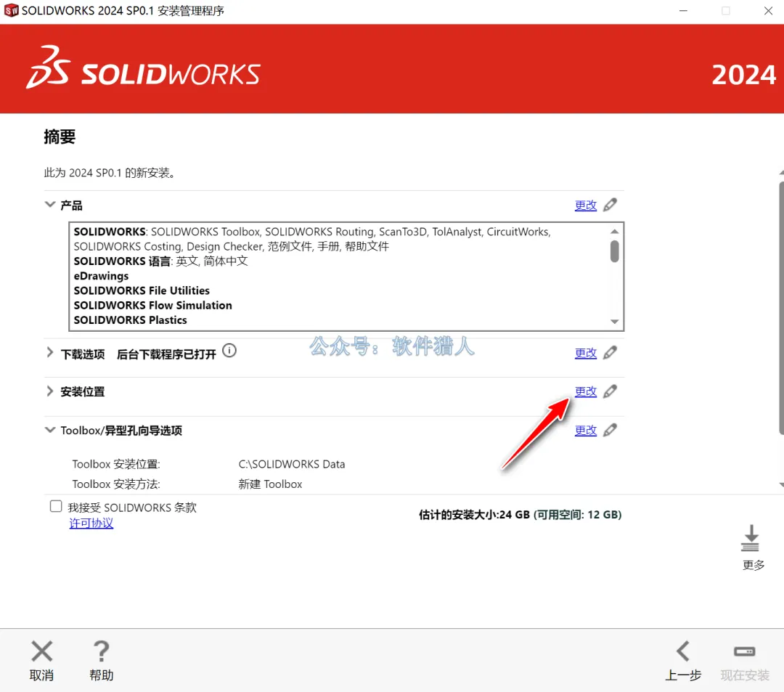Click 更改 link for 下载选项

(586, 353)
